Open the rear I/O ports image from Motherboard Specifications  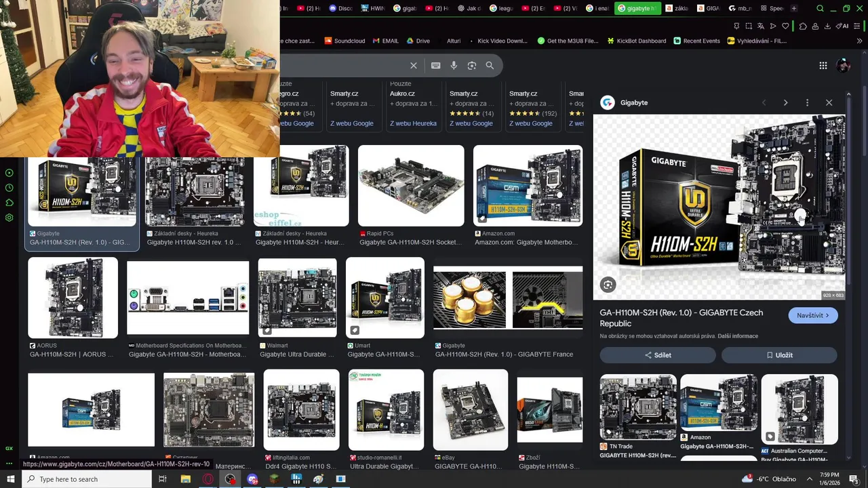(x=188, y=298)
